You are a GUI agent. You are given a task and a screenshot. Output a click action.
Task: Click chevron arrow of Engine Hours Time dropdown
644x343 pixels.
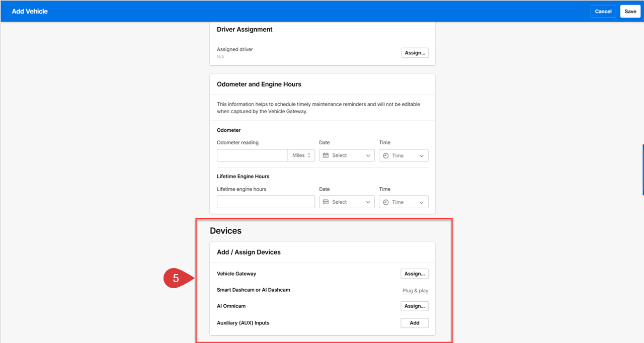click(x=422, y=202)
